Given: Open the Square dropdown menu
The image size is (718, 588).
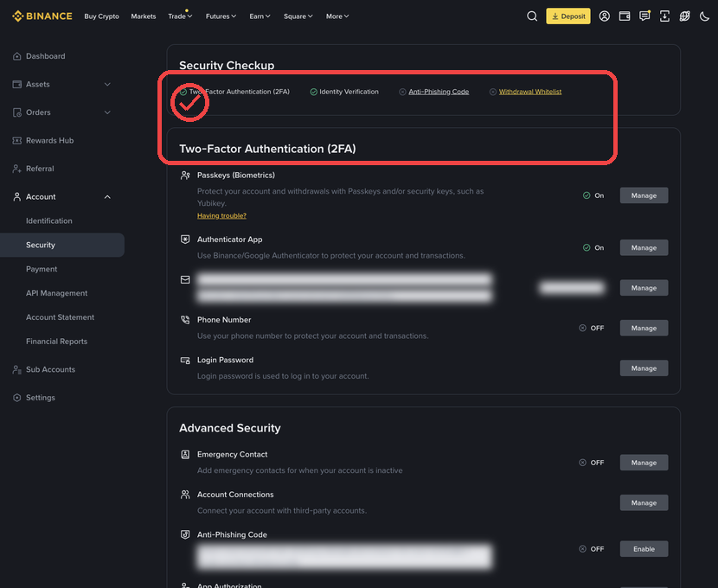Looking at the screenshot, I should click(x=298, y=16).
